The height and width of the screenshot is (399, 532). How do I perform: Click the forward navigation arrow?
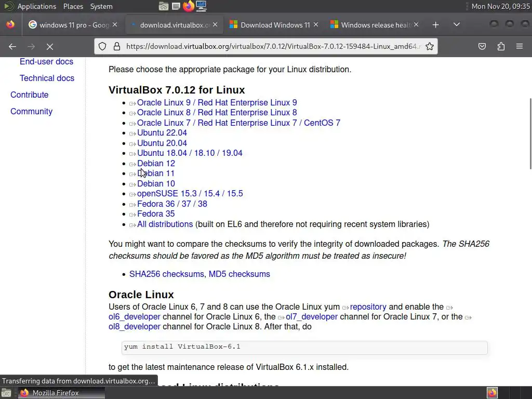click(x=31, y=46)
